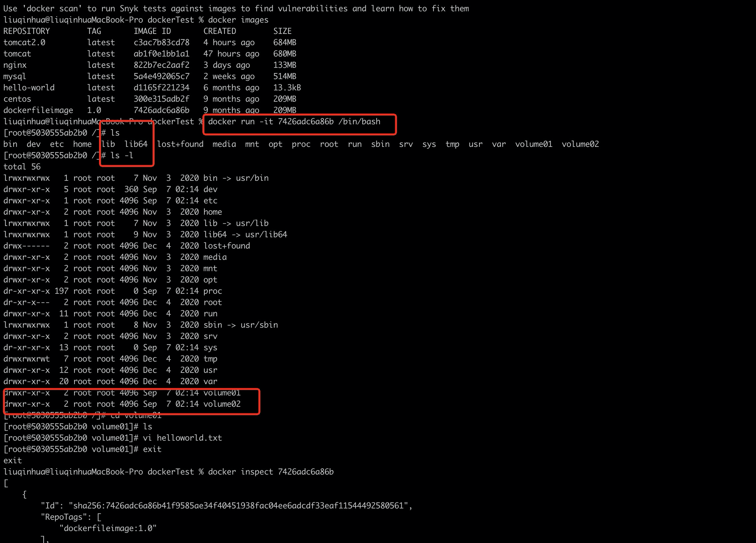Click the sha256 Id value string
The height and width of the screenshot is (543, 756).
238,506
